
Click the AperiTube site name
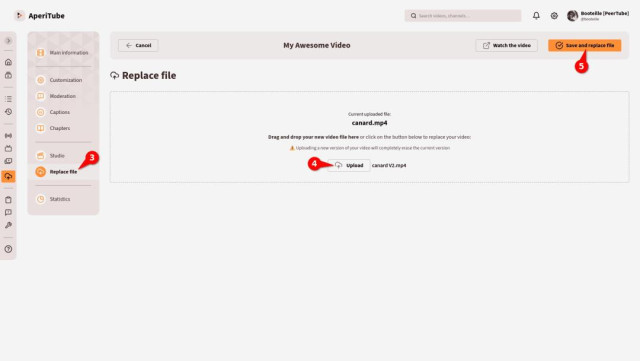pos(47,16)
